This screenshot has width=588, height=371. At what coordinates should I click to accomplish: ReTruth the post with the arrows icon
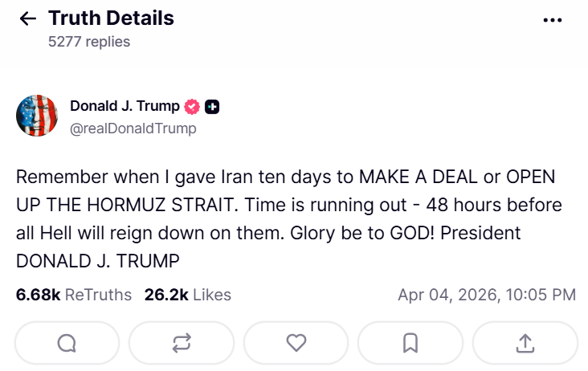[x=182, y=343]
